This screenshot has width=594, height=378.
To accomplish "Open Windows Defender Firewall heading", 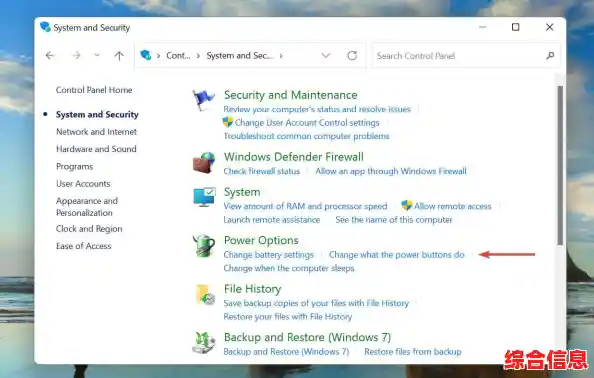I will click(x=294, y=157).
